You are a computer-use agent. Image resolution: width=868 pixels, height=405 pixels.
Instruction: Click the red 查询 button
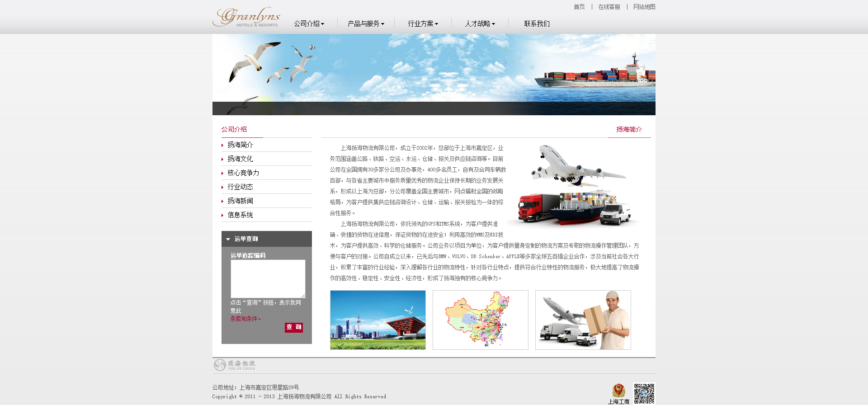pyautogui.click(x=293, y=327)
